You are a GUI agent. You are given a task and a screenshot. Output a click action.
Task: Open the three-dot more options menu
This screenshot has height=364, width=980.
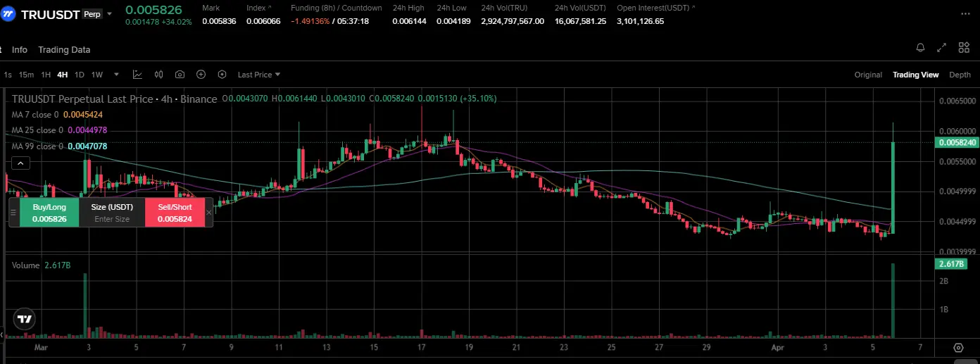click(965, 15)
